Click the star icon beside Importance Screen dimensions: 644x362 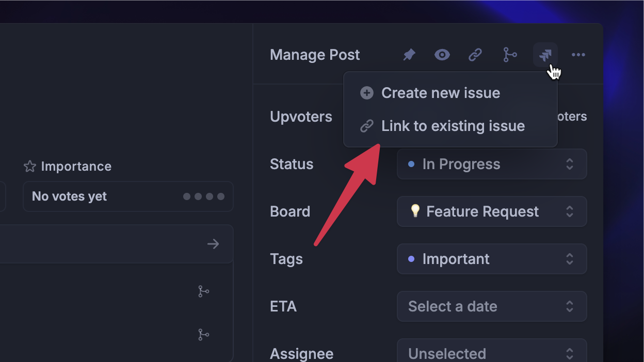(28, 166)
